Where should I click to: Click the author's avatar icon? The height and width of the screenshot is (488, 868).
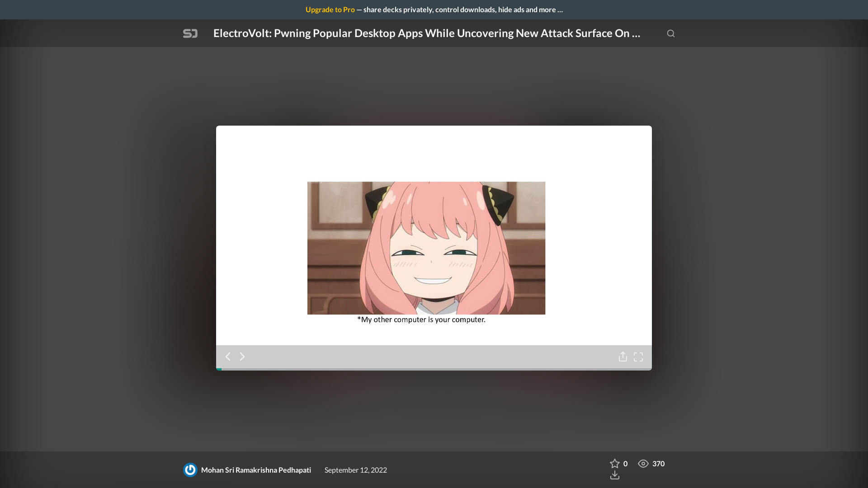point(189,470)
